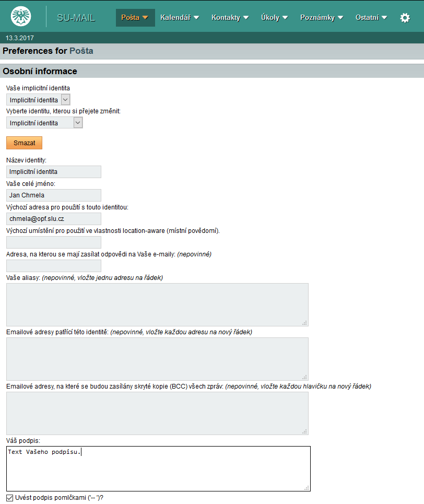Open the Kontakty menu
The width and height of the screenshot is (424, 504).
coord(230,18)
